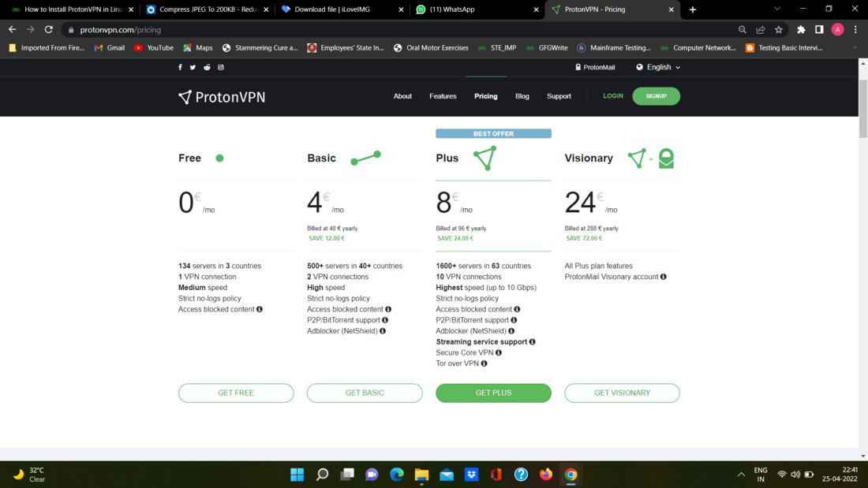Bookmark this tab with star icon
Viewport: 868px width, 488px height.
(x=779, y=29)
